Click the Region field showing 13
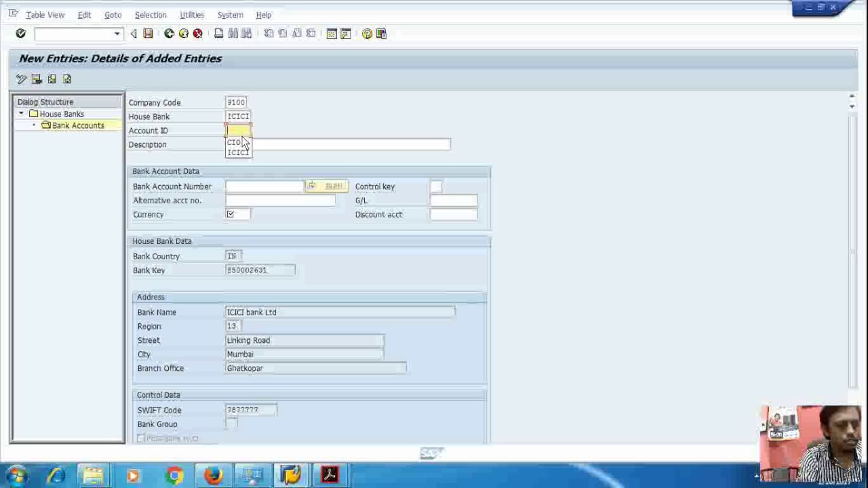This screenshot has width=868, height=488. pos(233,326)
